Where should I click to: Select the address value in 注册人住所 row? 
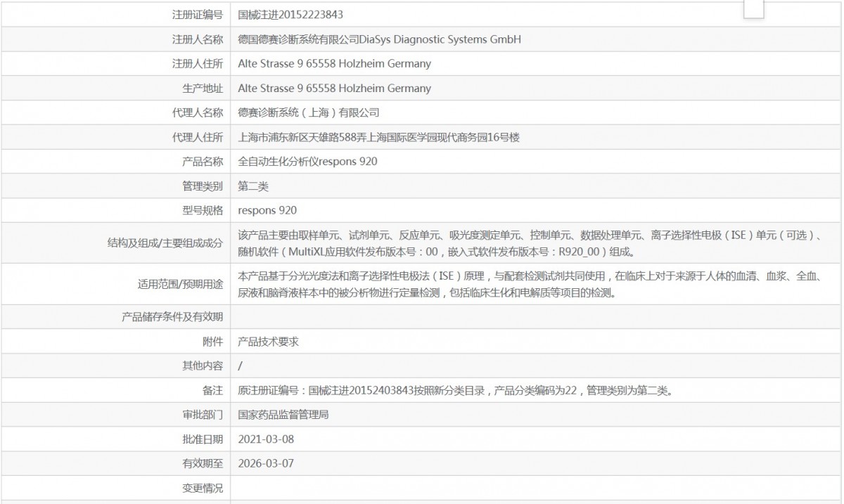coord(335,64)
